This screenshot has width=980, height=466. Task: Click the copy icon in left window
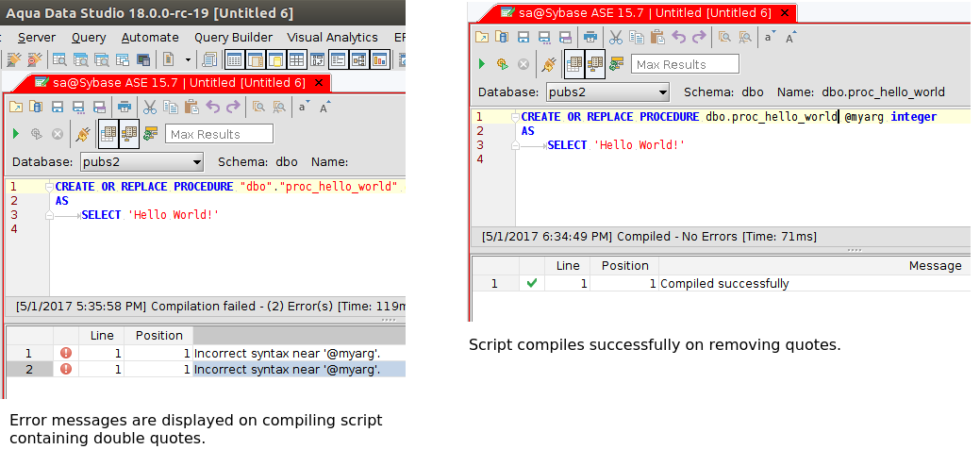tap(171, 107)
